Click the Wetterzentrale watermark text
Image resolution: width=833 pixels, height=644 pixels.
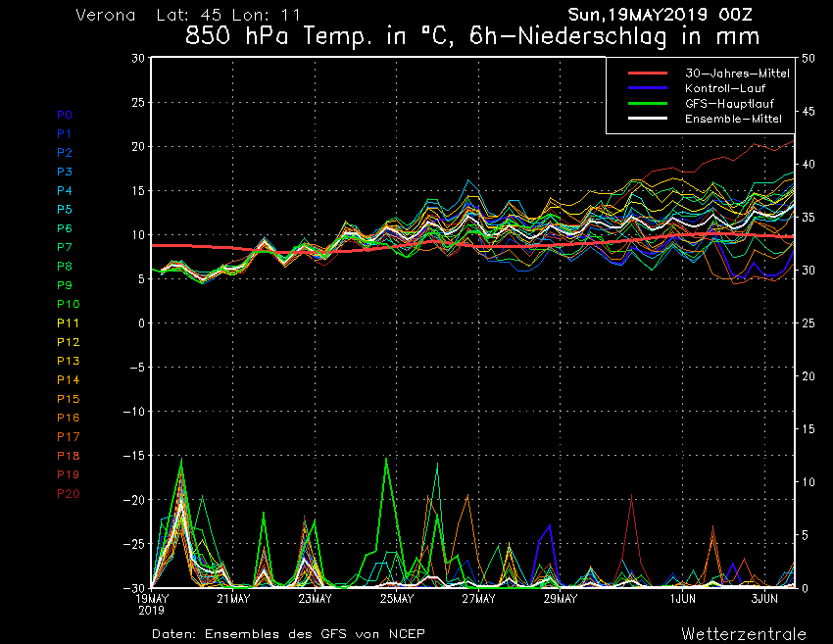tap(743, 633)
